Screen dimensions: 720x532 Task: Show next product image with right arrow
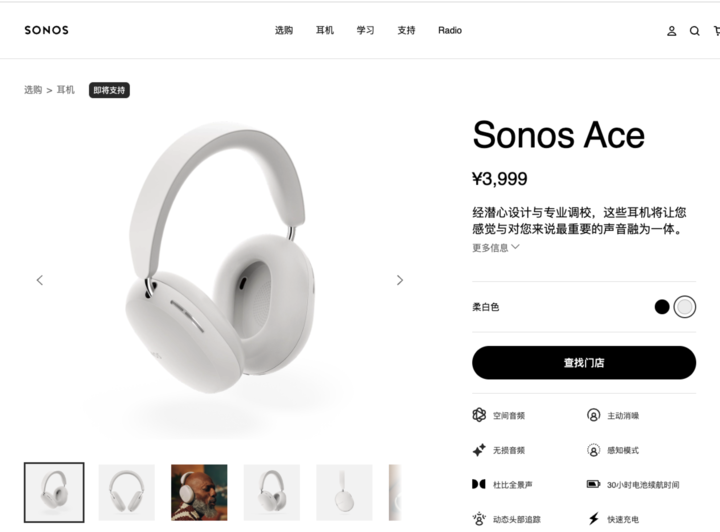pyautogui.click(x=399, y=280)
